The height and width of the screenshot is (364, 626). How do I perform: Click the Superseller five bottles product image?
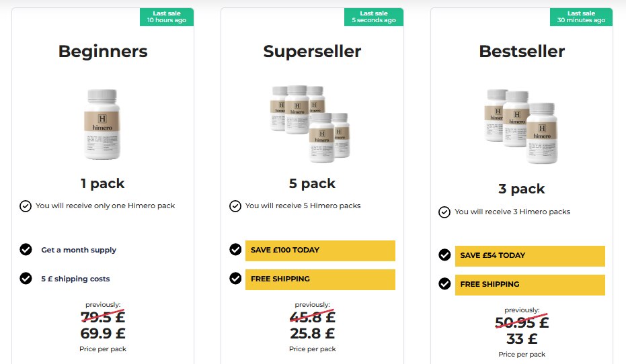[312, 124]
